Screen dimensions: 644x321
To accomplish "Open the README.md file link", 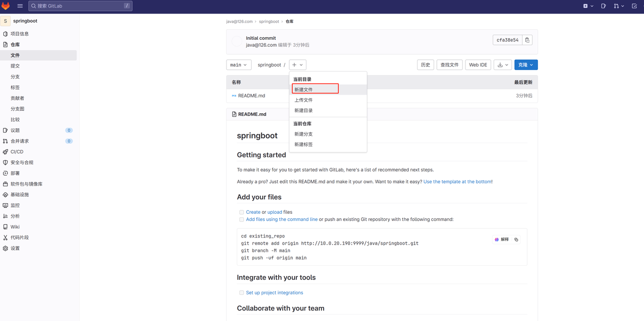I will (252, 96).
